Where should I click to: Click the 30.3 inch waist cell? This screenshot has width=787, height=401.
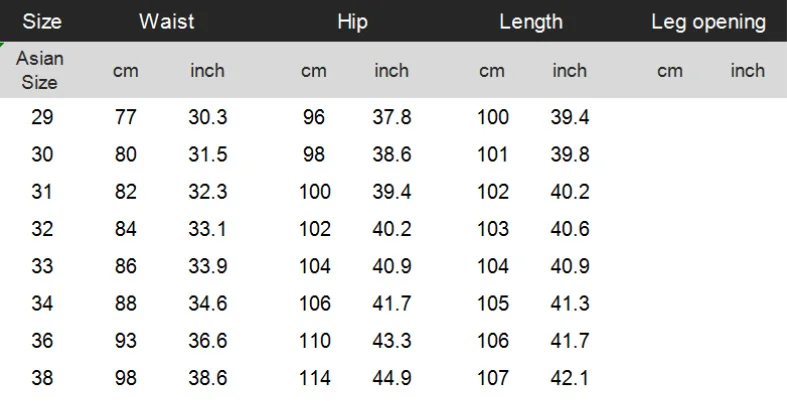[x=208, y=117]
